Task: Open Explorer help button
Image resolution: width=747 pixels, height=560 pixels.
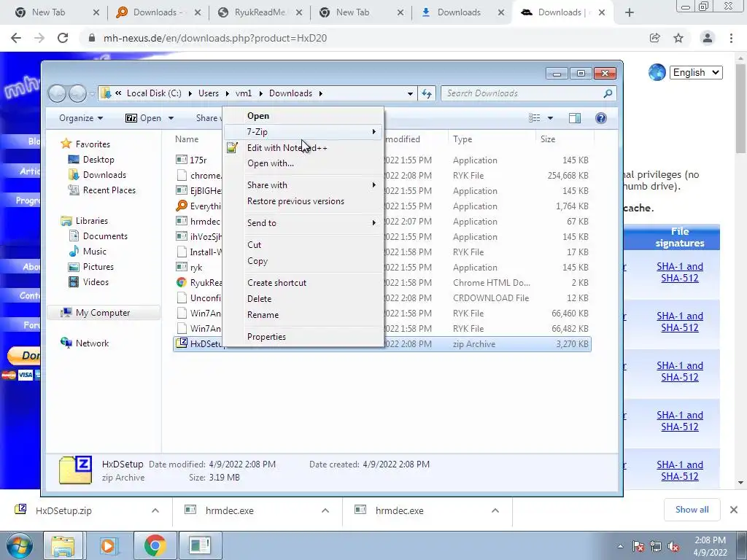Action: tap(601, 118)
